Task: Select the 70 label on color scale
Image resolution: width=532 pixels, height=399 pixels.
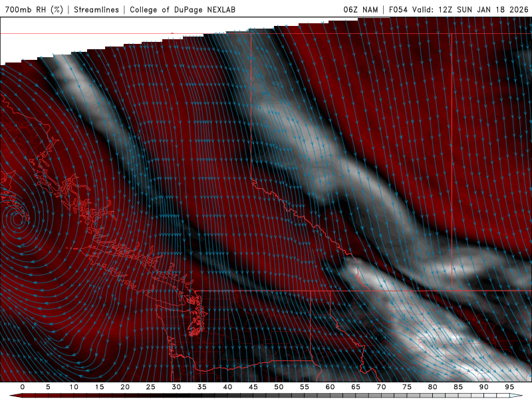Action: 381,387
